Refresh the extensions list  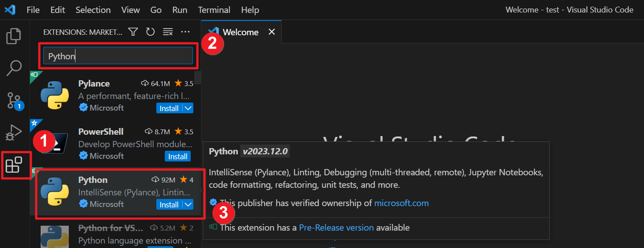[151, 32]
